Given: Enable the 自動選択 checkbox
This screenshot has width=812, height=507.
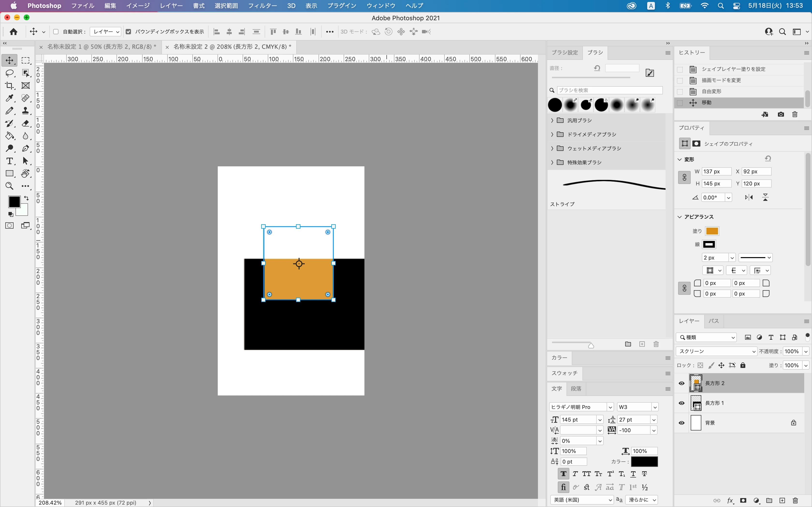Looking at the screenshot, I should coord(56,32).
